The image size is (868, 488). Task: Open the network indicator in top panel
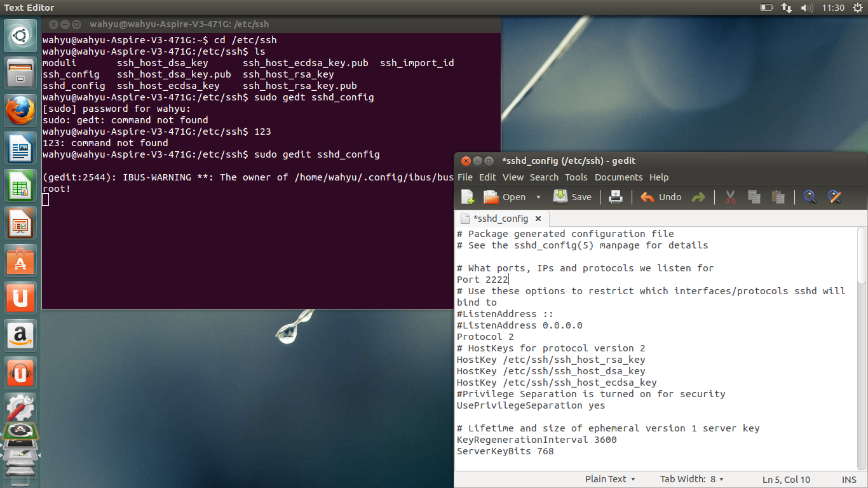[787, 8]
